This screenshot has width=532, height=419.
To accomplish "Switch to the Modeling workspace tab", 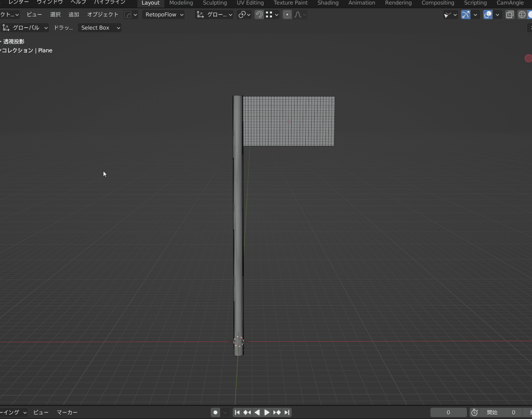I will [x=181, y=3].
